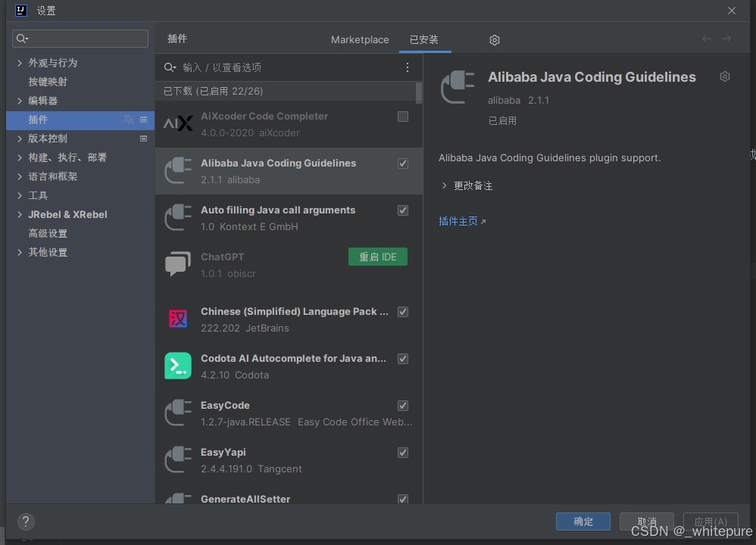
Task: Enable the AiXcoder Code Completer checkbox
Action: pyautogui.click(x=403, y=117)
